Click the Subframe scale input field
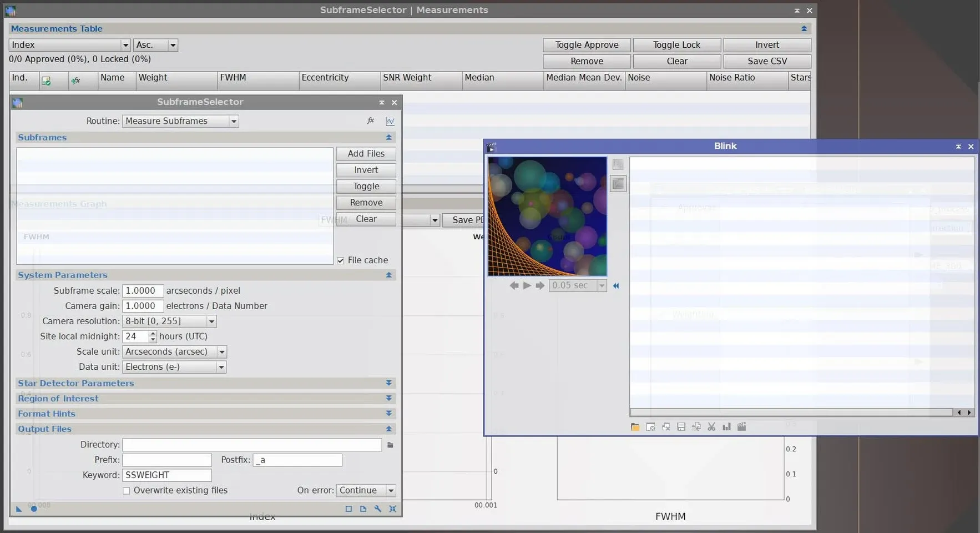Viewport: 980px width, 533px height. tap(143, 291)
